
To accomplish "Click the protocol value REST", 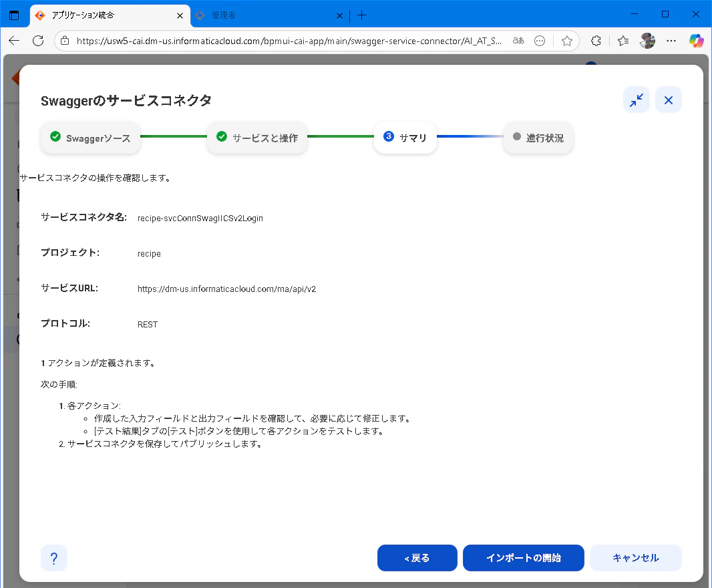I will 148,325.
